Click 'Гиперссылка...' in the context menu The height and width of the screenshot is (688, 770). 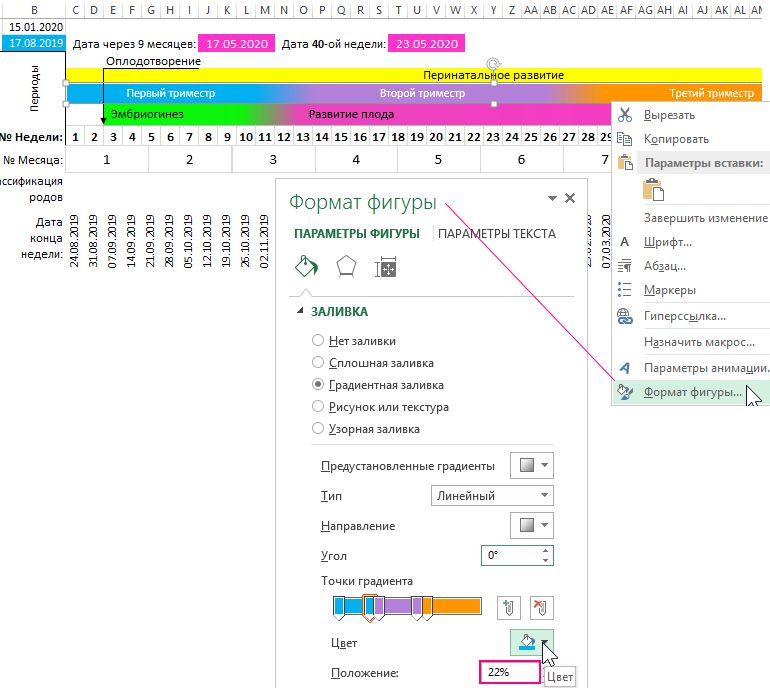(684, 316)
